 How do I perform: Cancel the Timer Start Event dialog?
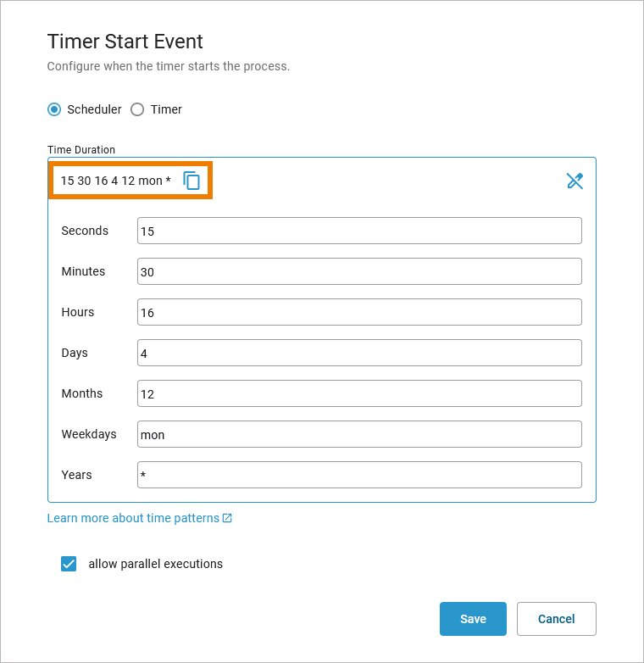pyautogui.click(x=556, y=619)
